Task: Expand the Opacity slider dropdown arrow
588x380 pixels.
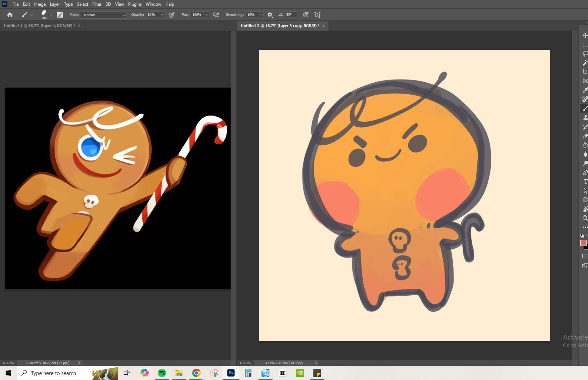Action: [162, 15]
